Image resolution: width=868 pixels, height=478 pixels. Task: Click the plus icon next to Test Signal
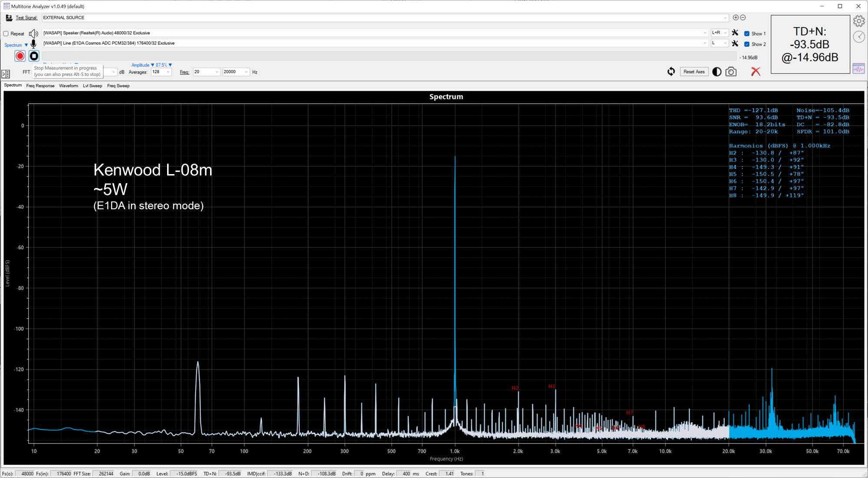coord(736,17)
